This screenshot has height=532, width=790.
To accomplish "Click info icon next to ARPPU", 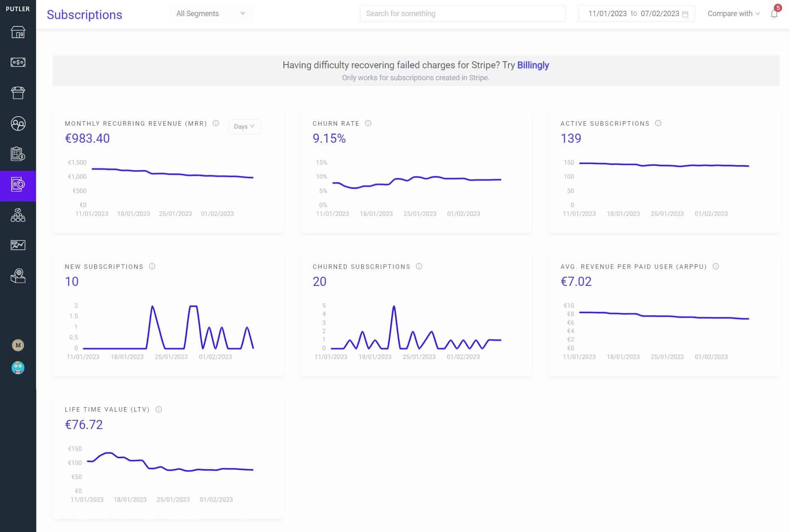I will 716,266.
